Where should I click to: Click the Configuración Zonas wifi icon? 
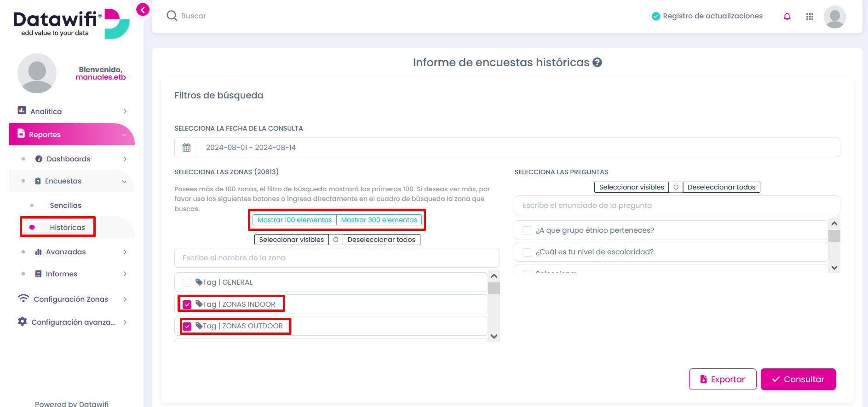tap(23, 298)
